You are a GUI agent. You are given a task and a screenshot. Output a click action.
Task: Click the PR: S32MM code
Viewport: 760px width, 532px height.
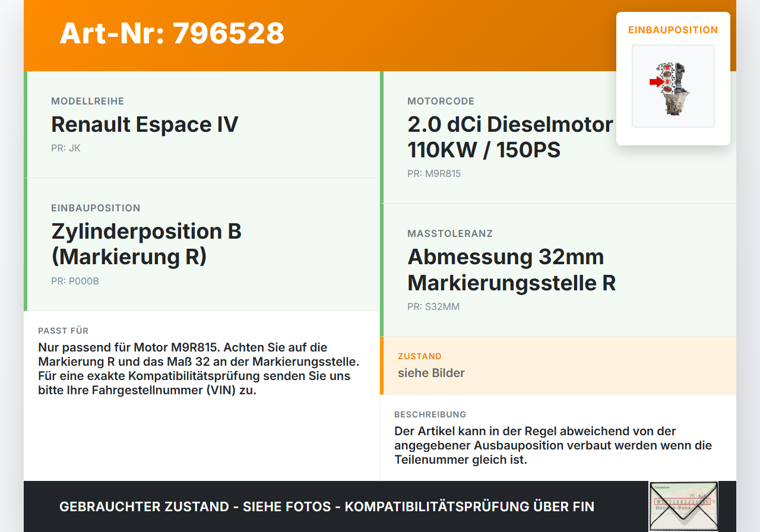pyautogui.click(x=433, y=307)
